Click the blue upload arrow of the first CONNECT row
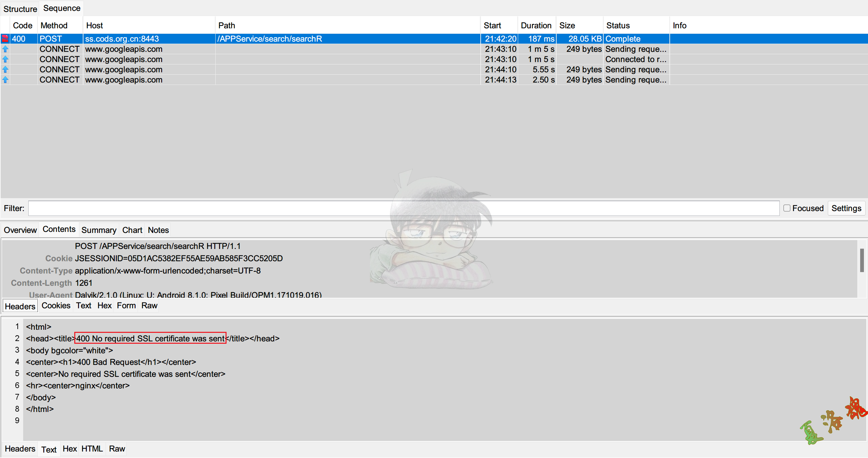Viewport: 868px width, 458px height. pyautogui.click(x=5, y=49)
